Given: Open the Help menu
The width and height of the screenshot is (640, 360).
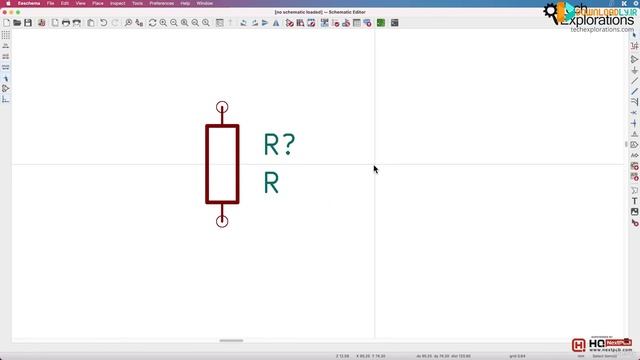Looking at the screenshot, I should (185, 3).
